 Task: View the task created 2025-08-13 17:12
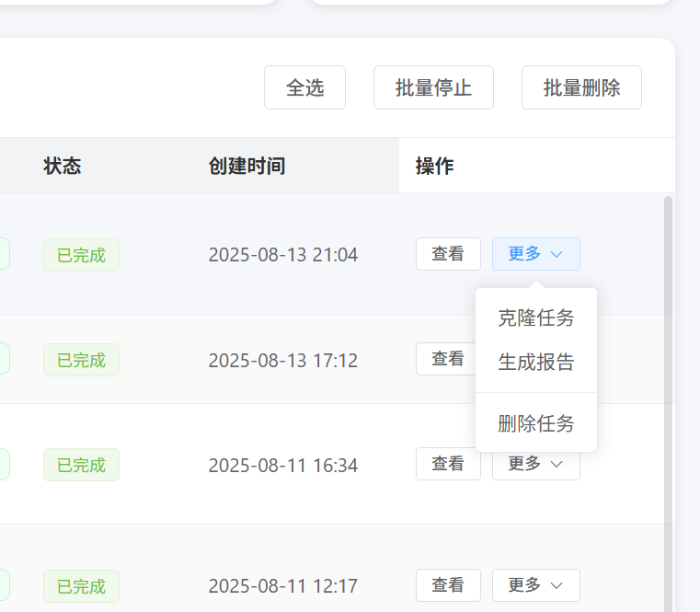[448, 359]
